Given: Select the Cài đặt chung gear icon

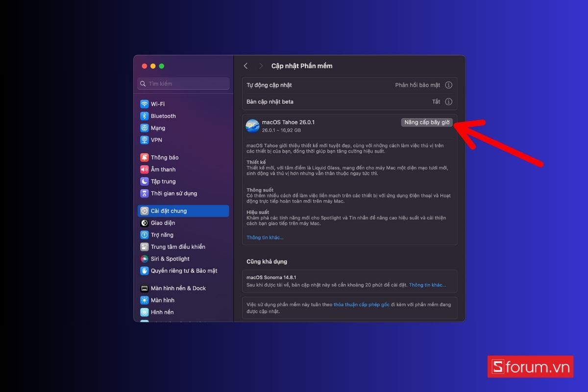Looking at the screenshot, I should [x=144, y=211].
